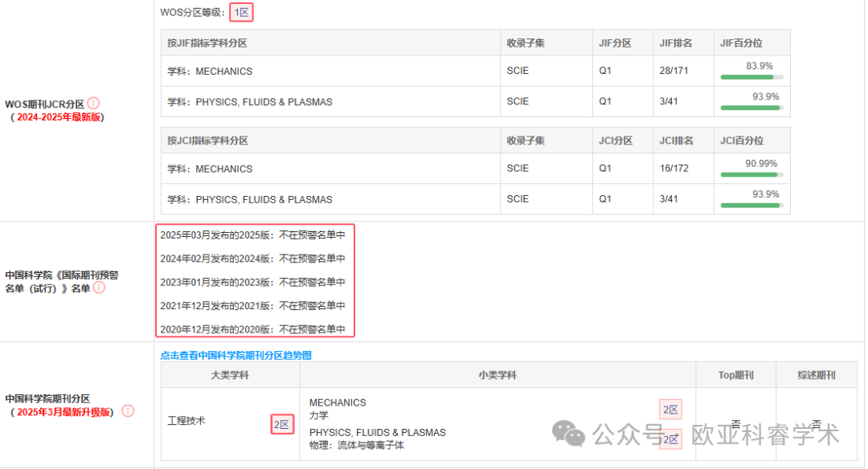Viewport: 868px width, 469px height.
Task: Click the 中国科学院期刊分区 section label
Action: (47, 399)
